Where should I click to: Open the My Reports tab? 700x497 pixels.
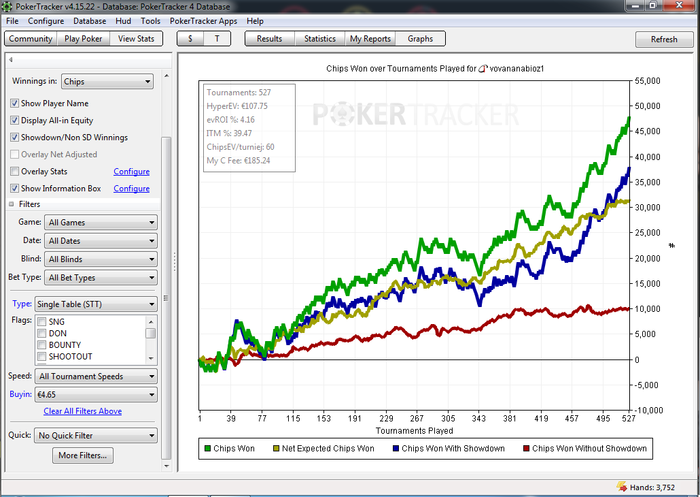(370, 39)
